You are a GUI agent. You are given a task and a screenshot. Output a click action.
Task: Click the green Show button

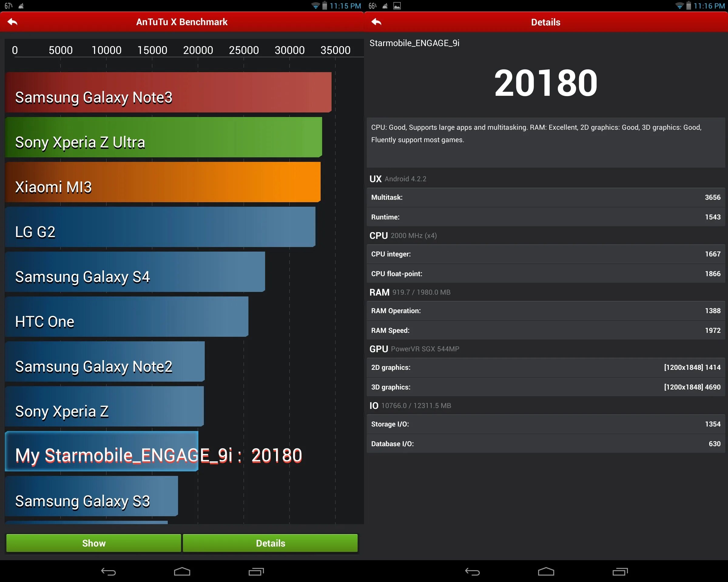click(x=93, y=543)
